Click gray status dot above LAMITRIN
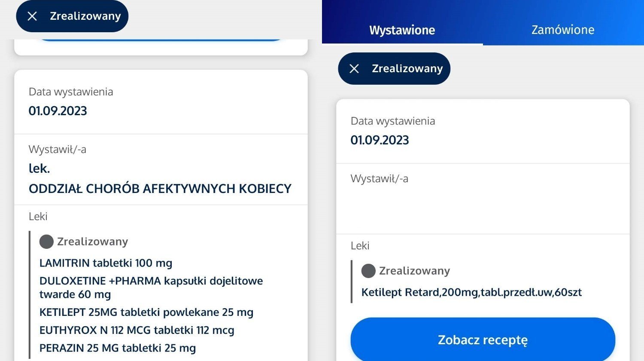This screenshot has width=644, height=361. [46, 242]
